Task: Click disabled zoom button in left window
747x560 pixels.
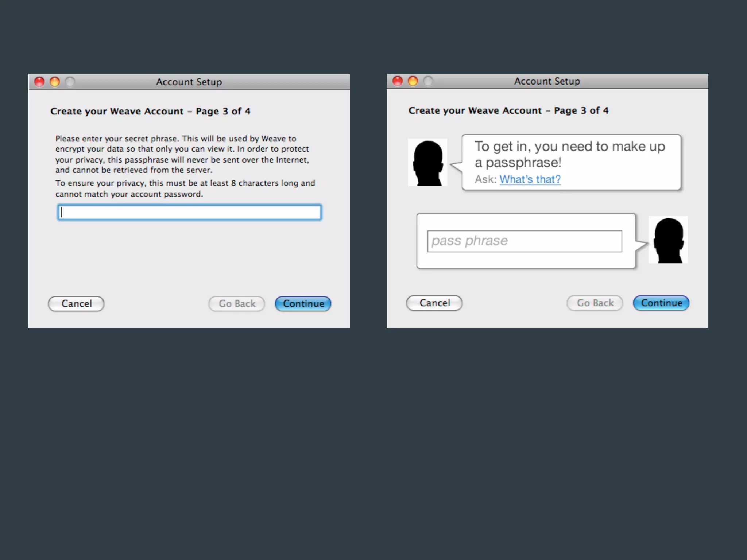Action: 70,82
